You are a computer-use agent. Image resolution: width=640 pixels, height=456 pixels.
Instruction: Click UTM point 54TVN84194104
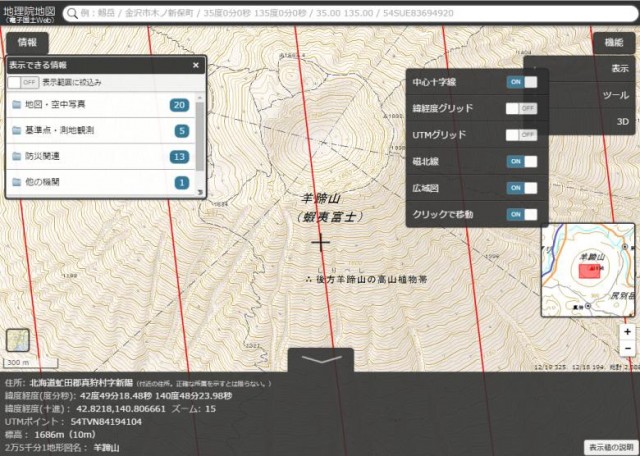click(x=106, y=422)
